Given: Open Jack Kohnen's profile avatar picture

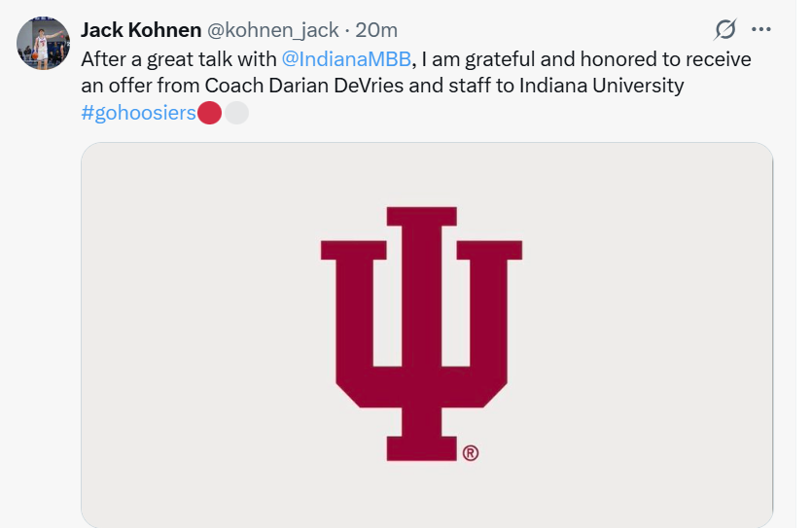Looking at the screenshot, I should tap(44, 44).
